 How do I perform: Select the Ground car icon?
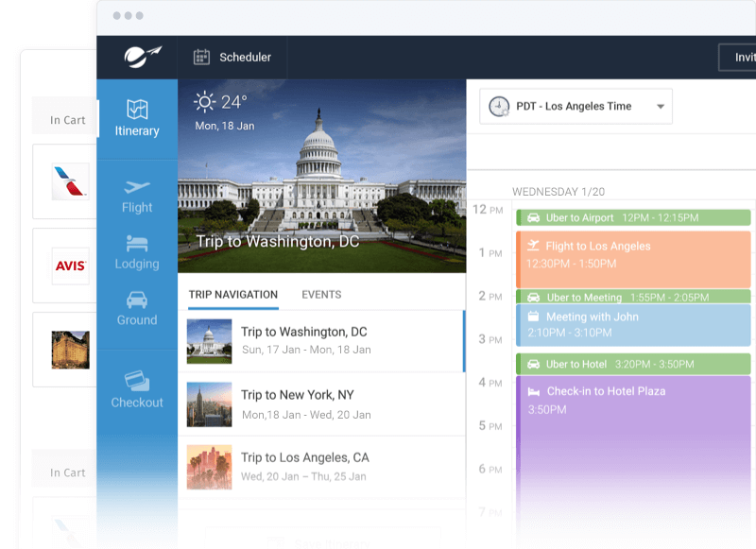click(137, 300)
